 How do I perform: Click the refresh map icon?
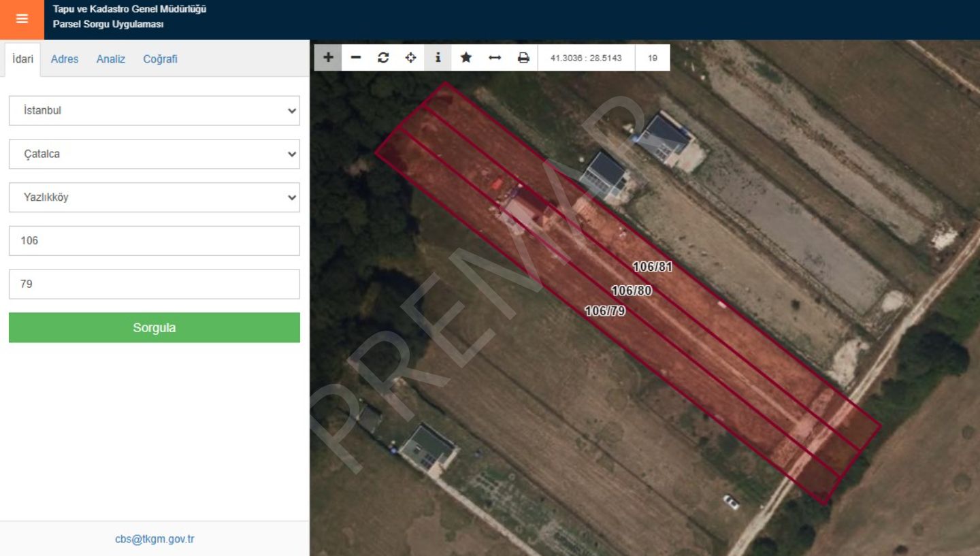pos(383,58)
